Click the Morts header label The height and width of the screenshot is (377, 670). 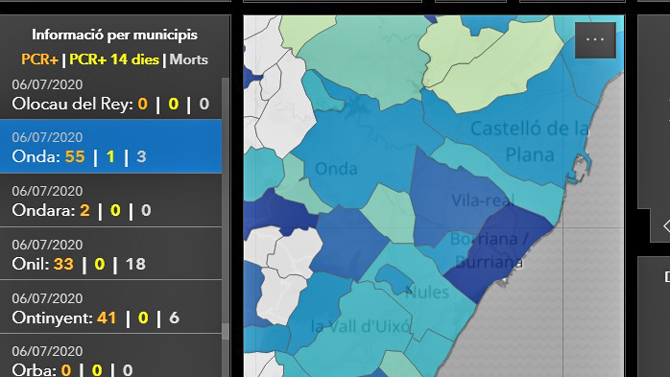click(x=188, y=59)
